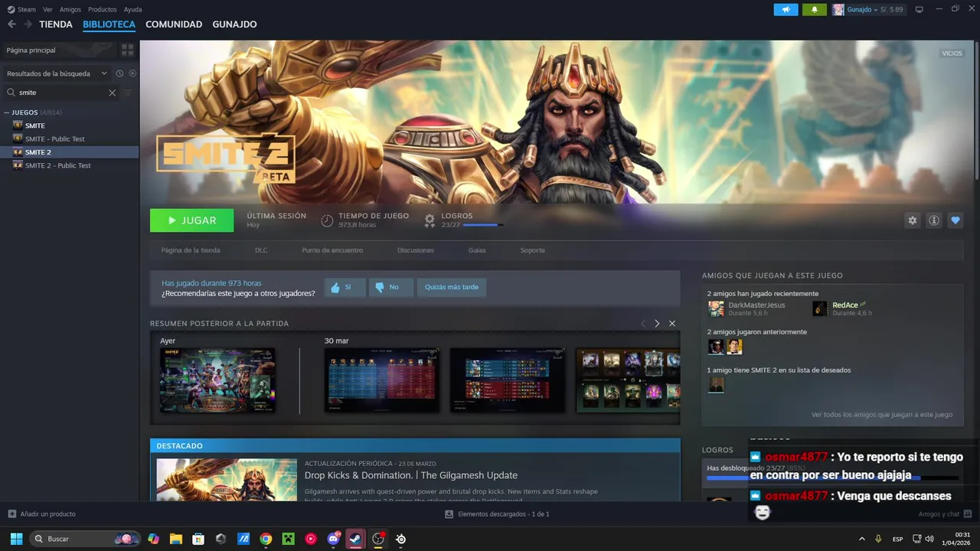
Task: Switch to the TIENDA tab
Action: tap(56, 24)
